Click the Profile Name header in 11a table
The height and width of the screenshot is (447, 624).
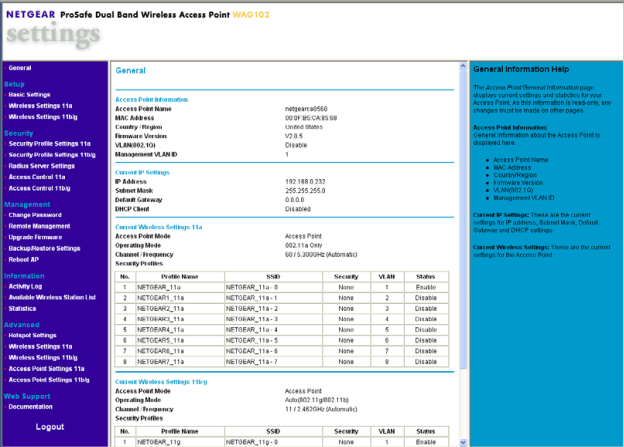click(x=180, y=277)
